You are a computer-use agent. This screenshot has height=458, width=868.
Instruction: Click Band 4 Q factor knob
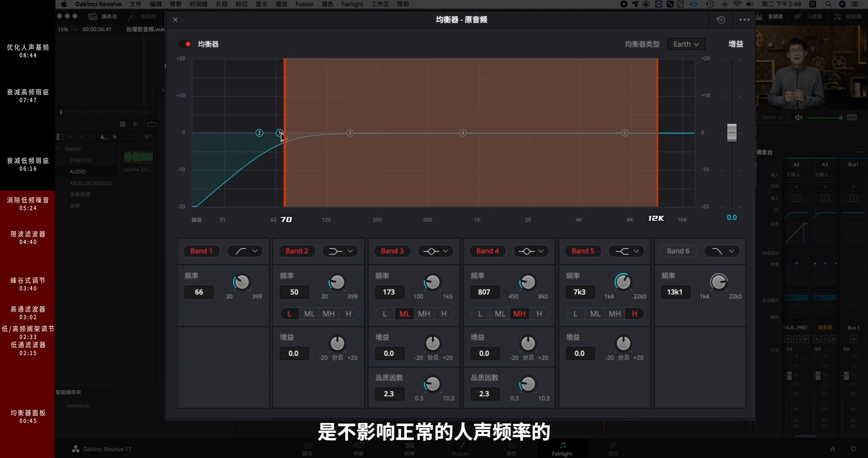(x=527, y=384)
